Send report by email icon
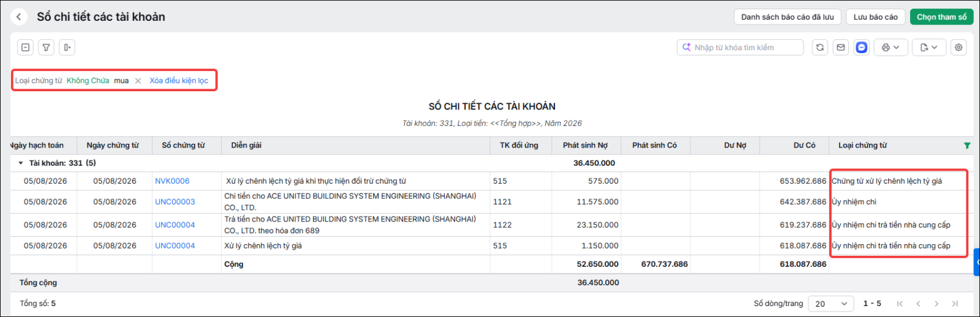 point(840,47)
